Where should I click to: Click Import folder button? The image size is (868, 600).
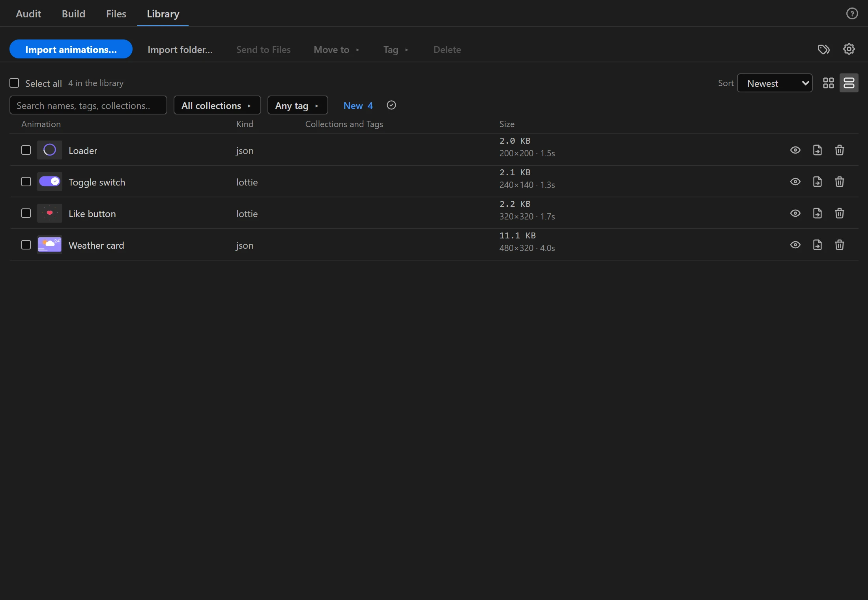click(180, 49)
